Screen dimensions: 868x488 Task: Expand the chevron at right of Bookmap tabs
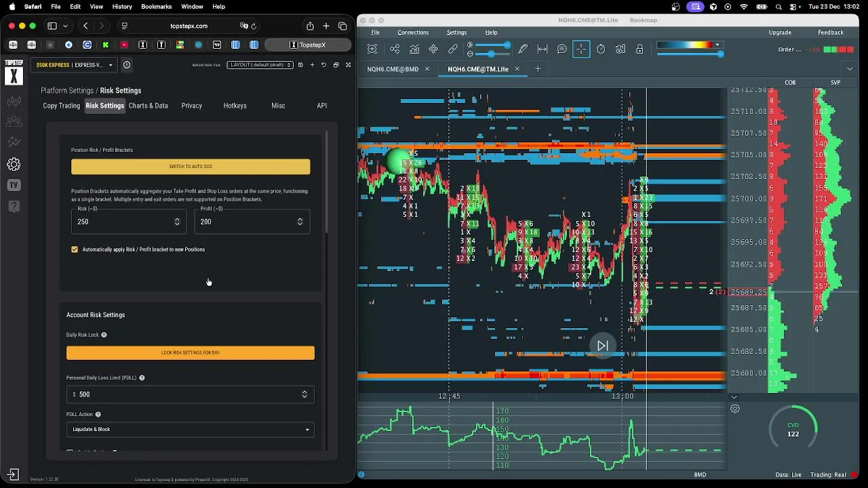coord(850,68)
